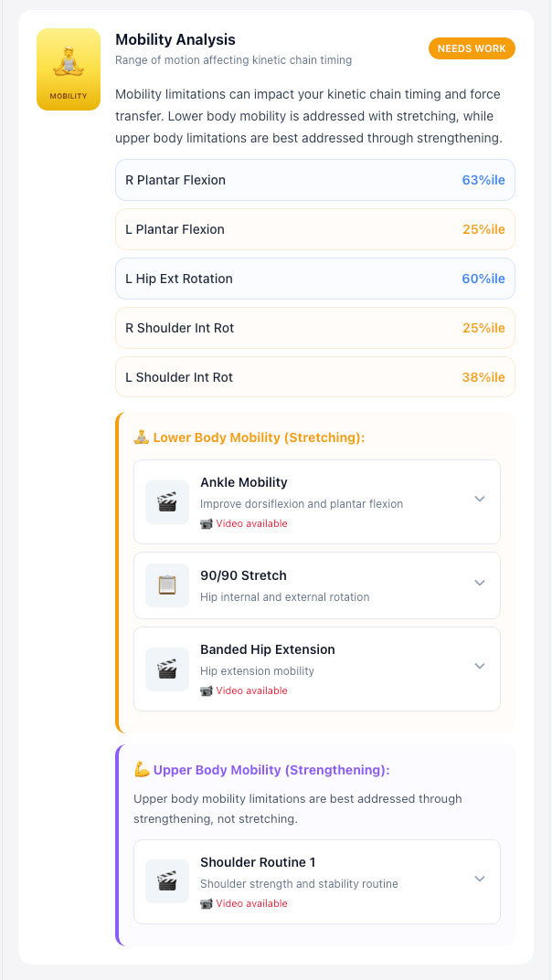Collapse the Banded Hip Extension chevron
The height and width of the screenshot is (980, 552).
[480, 666]
